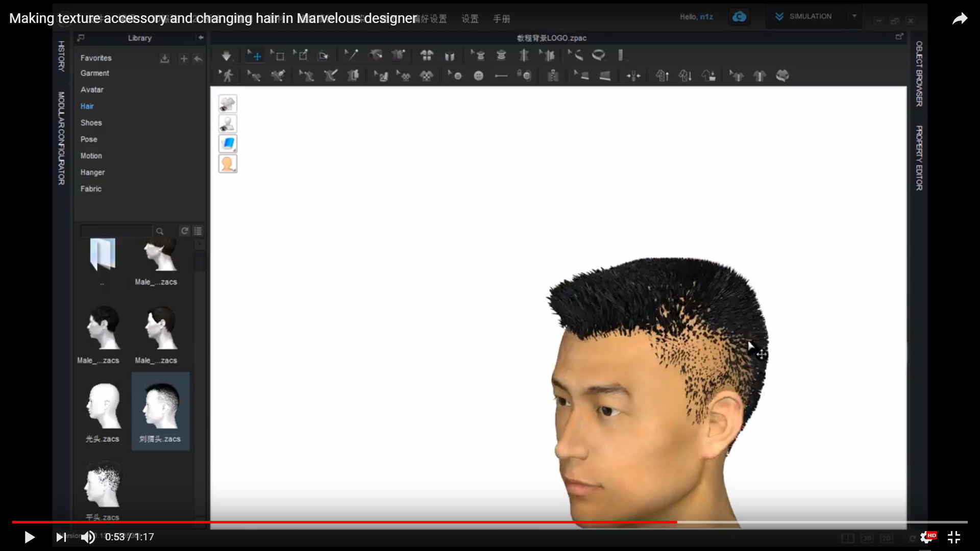The image size is (980, 551).
Task: Switch library to list view icon
Action: 198,231
